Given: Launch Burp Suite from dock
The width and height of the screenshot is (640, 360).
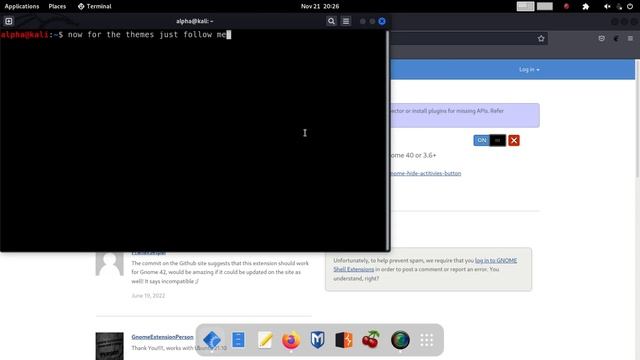Looking at the screenshot, I should [x=344, y=340].
